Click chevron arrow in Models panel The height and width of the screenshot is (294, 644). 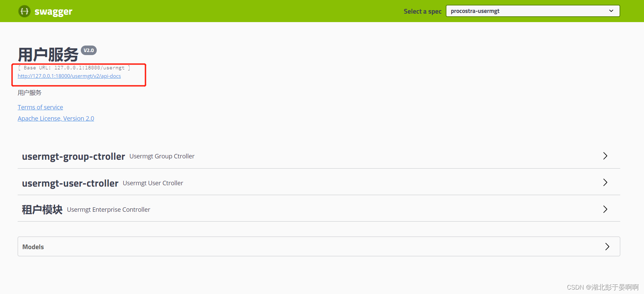click(x=607, y=246)
